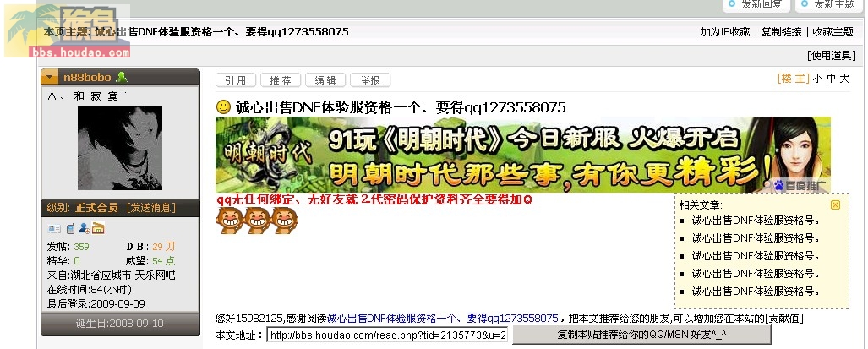Open fifth related article link
The height and width of the screenshot is (349, 868).
(x=756, y=292)
